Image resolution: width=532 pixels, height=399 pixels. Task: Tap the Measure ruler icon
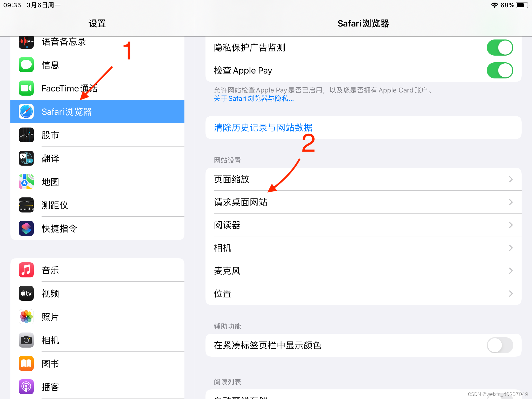click(26, 205)
